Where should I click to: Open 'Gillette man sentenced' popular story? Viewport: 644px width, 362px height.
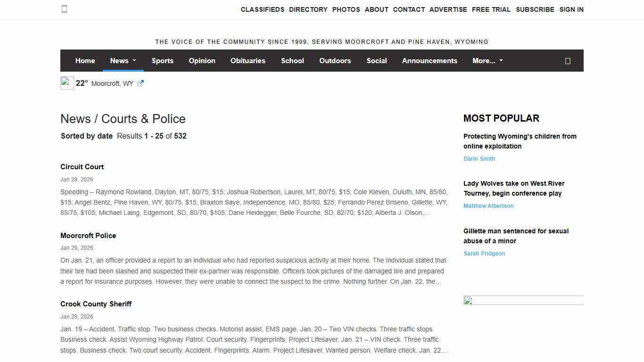pos(516,236)
